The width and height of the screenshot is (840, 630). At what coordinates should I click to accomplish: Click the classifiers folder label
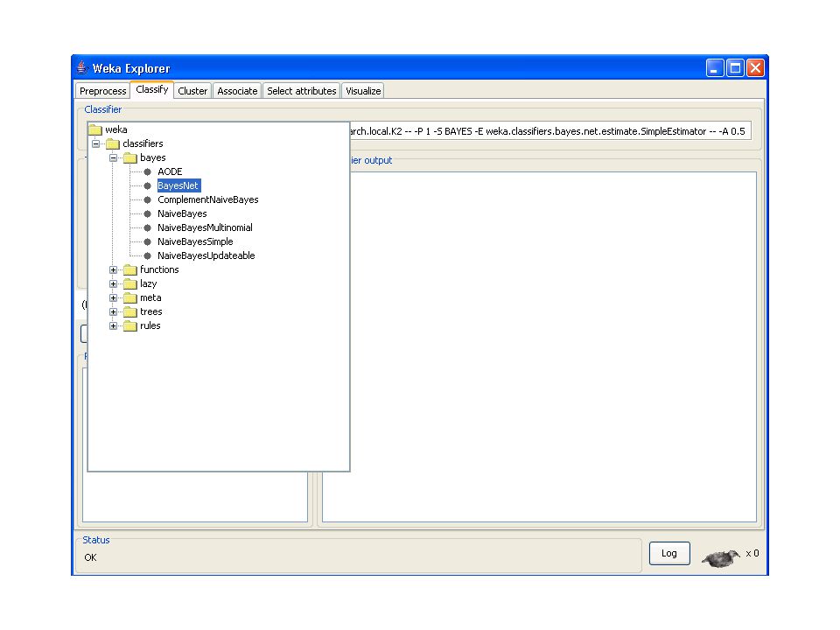tap(143, 143)
